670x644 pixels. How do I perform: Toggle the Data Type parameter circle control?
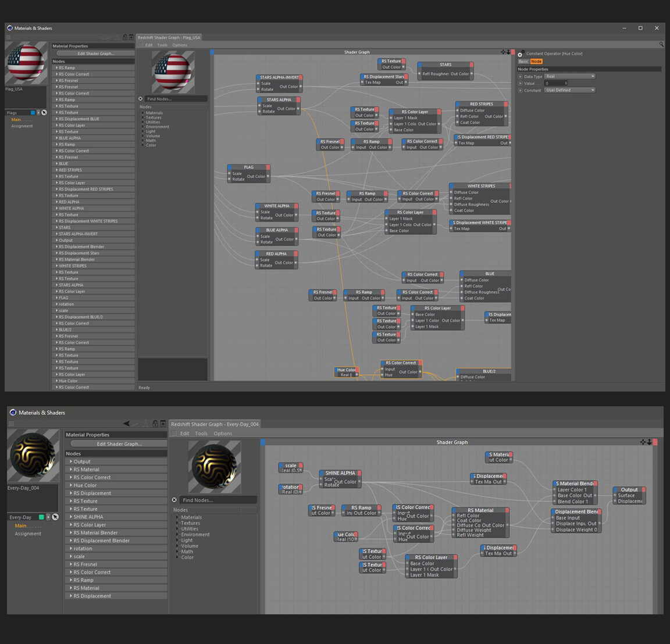tap(520, 76)
